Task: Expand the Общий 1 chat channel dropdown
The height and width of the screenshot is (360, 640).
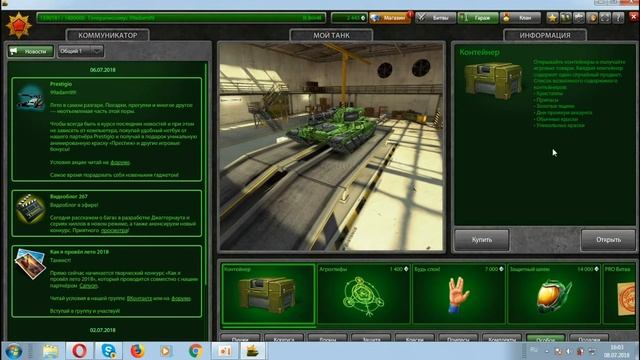Action: [x=80, y=51]
